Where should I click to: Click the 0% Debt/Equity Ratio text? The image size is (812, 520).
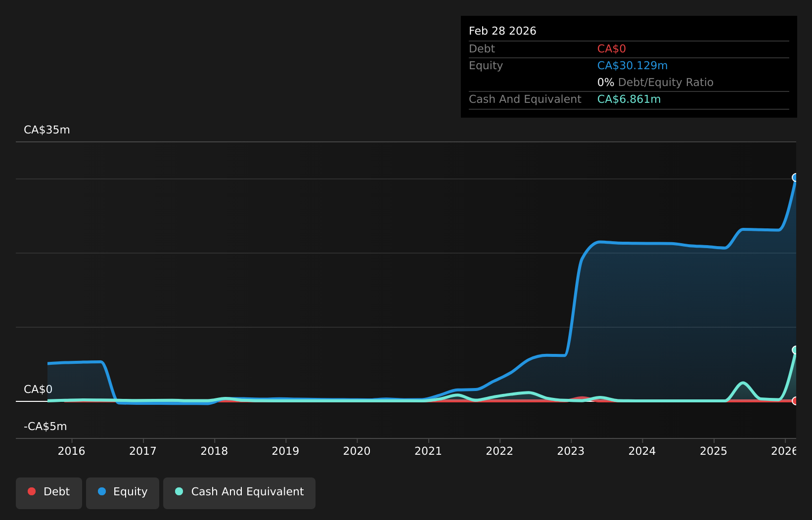click(655, 83)
